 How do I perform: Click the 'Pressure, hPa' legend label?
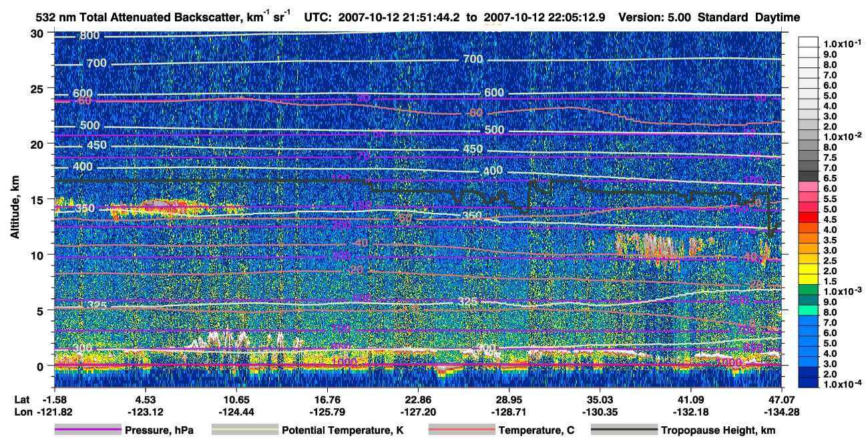159,431
